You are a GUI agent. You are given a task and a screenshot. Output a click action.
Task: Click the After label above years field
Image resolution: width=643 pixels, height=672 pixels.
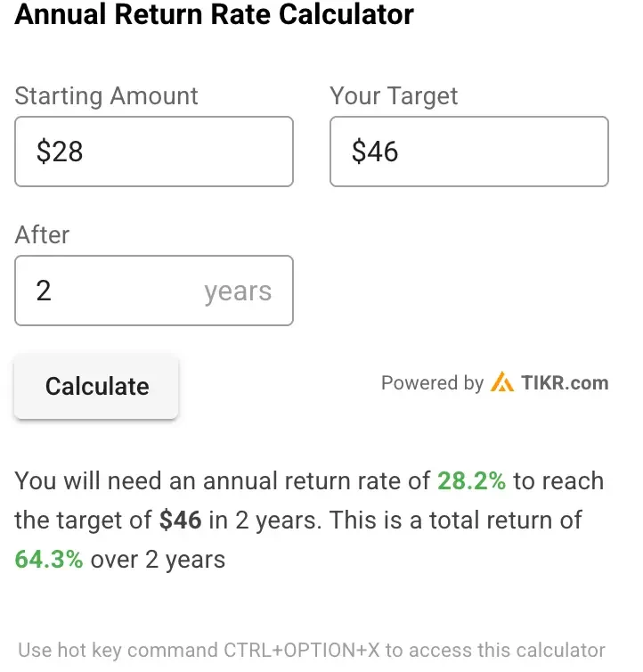click(42, 235)
